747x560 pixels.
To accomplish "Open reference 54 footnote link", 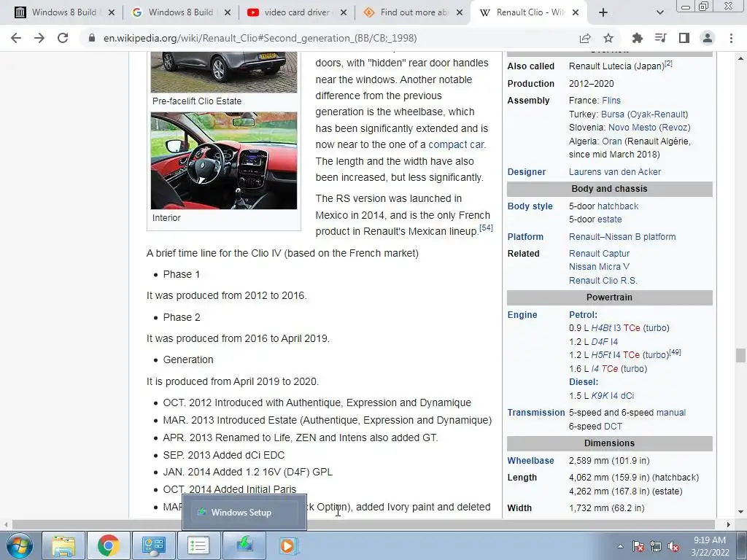I will coord(486,227).
